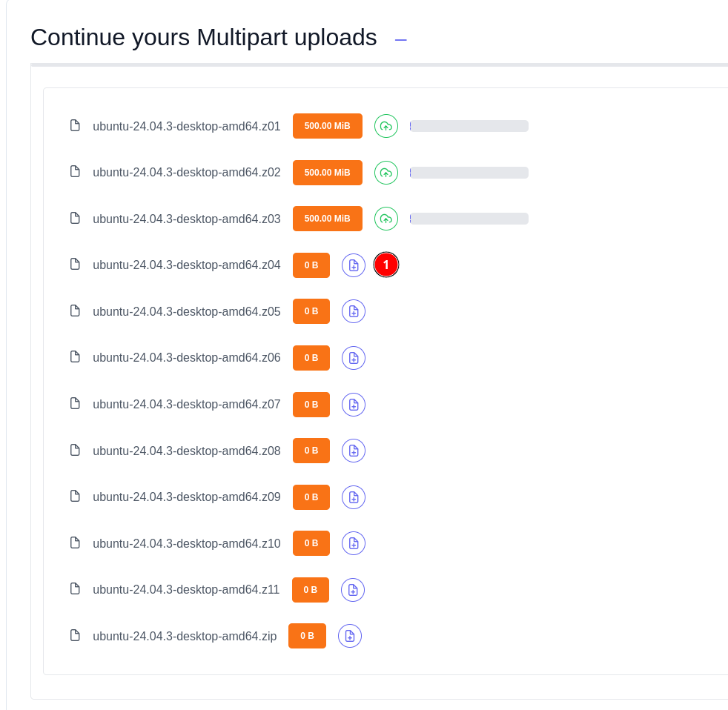Click the 0 B size badge for z04

(x=311, y=265)
